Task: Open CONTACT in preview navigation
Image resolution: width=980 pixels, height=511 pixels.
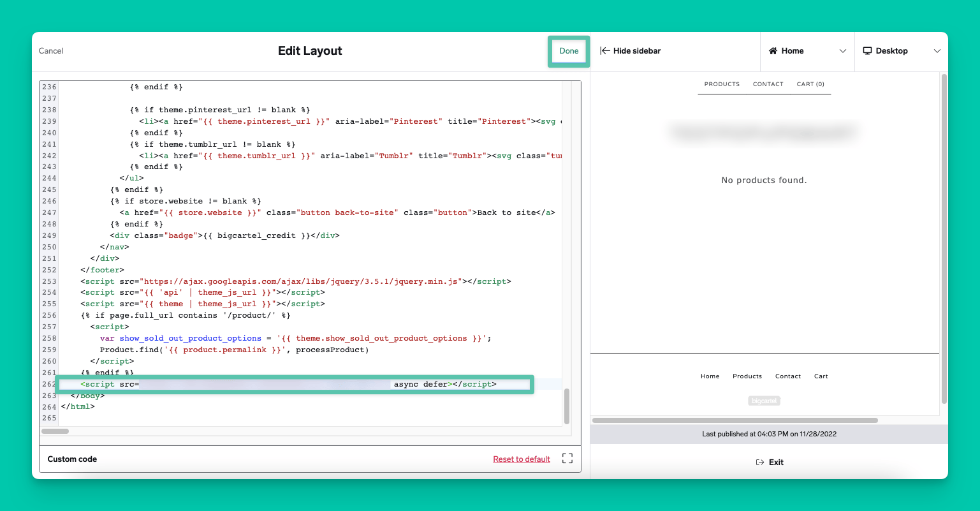Action: click(x=768, y=84)
